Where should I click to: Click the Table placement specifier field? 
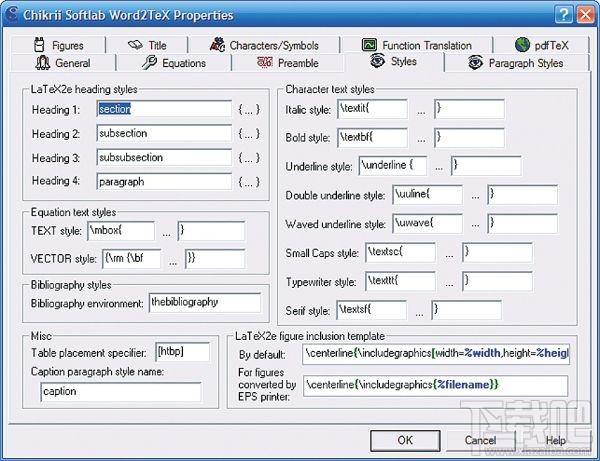pos(183,352)
